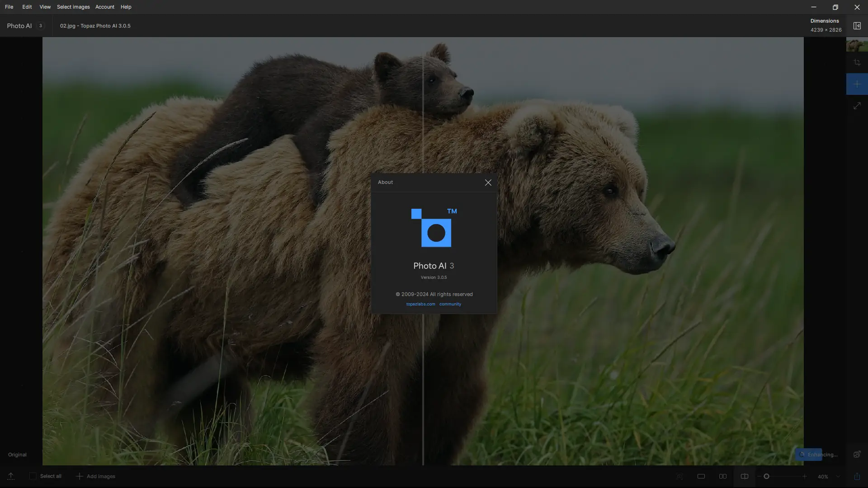Toggle the right sidebar panel icon

(x=857, y=26)
